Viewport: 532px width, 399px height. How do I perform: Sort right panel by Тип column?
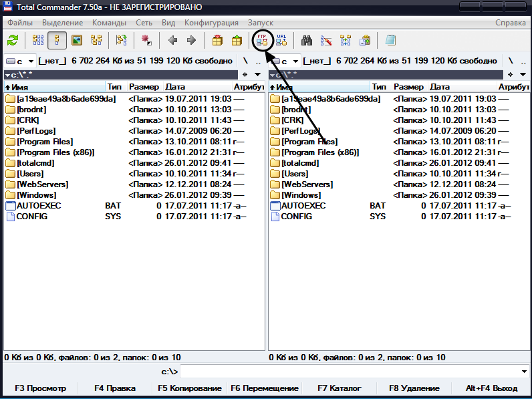point(380,87)
